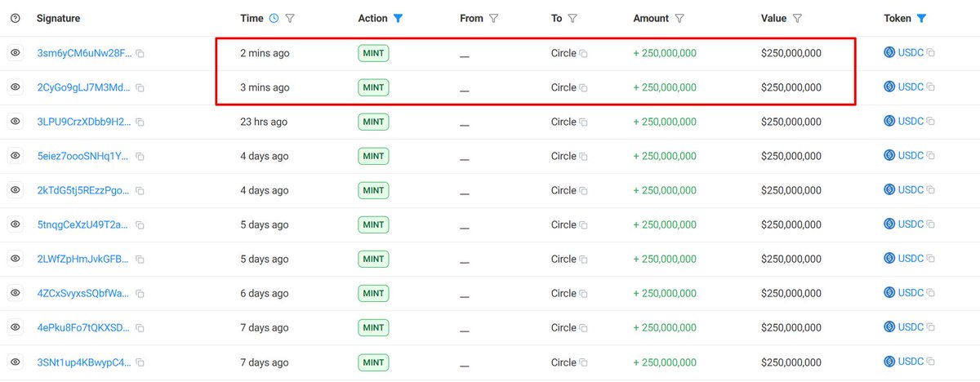
Task: Copy the Circle address in the first row
Action: click(583, 54)
